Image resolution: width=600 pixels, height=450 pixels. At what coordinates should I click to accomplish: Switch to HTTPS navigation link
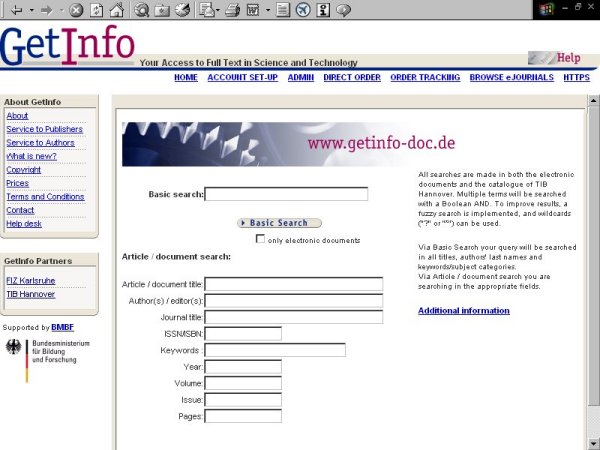coord(577,77)
